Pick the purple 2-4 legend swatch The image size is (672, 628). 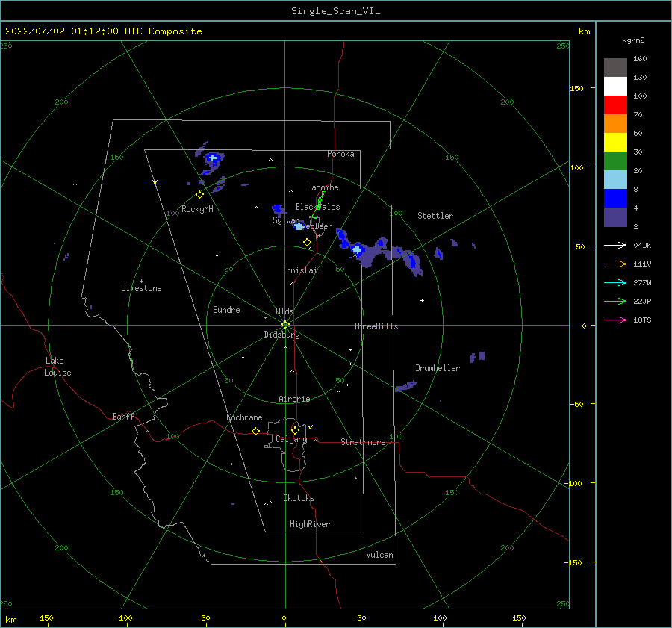615,217
